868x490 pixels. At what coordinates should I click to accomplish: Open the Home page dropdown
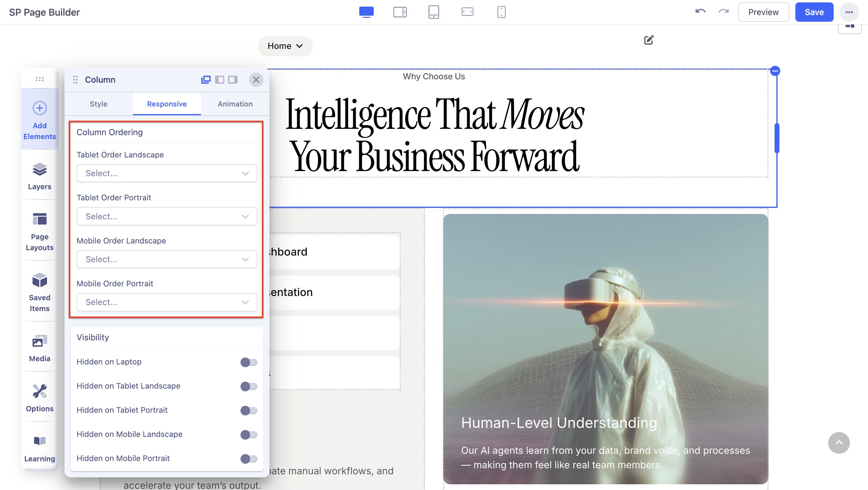pyautogui.click(x=285, y=46)
